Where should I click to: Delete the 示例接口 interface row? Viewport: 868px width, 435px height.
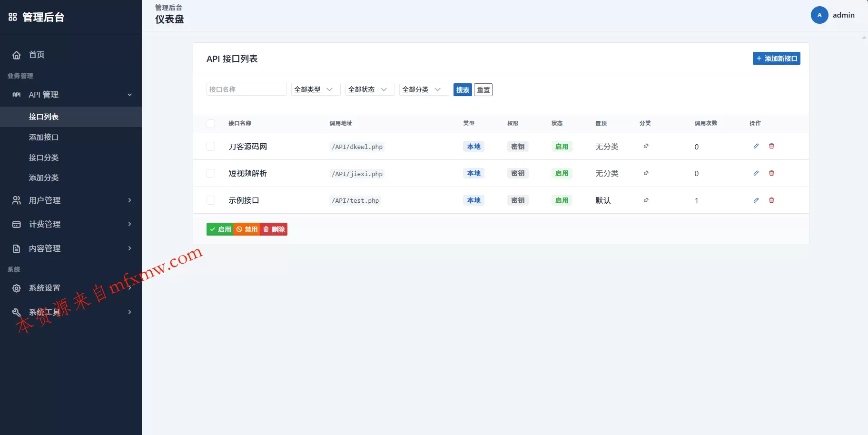(x=771, y=200)
